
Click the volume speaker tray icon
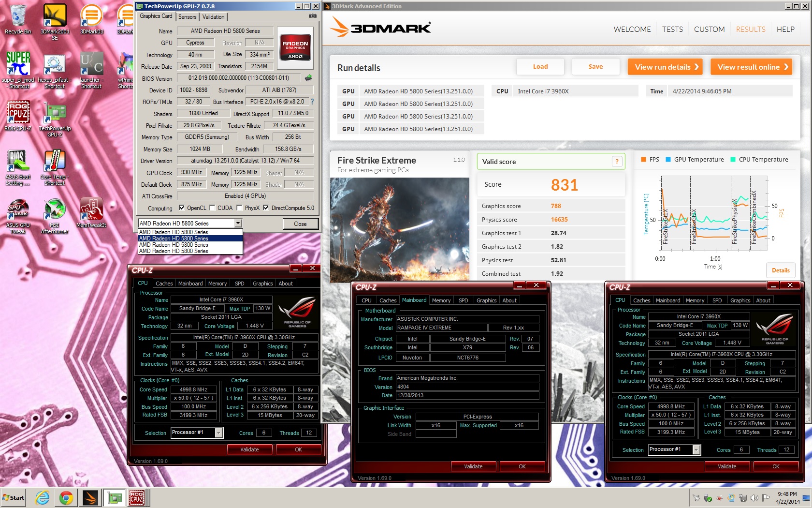754,498
